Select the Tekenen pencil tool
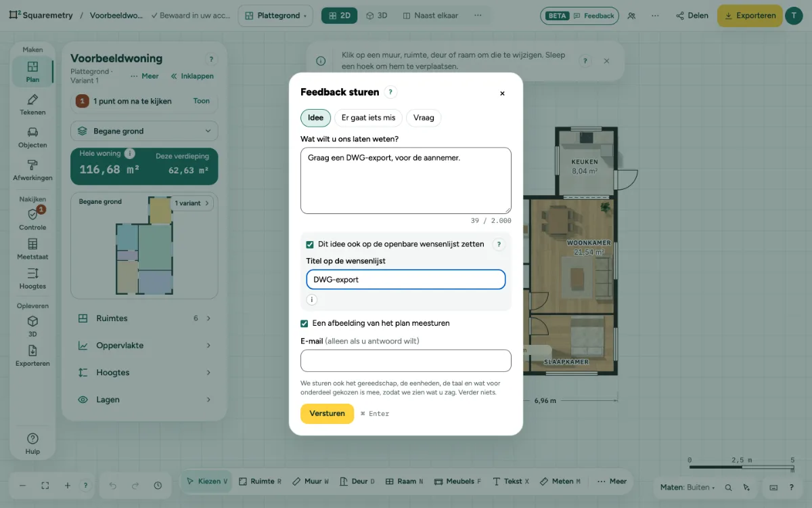 32,104
